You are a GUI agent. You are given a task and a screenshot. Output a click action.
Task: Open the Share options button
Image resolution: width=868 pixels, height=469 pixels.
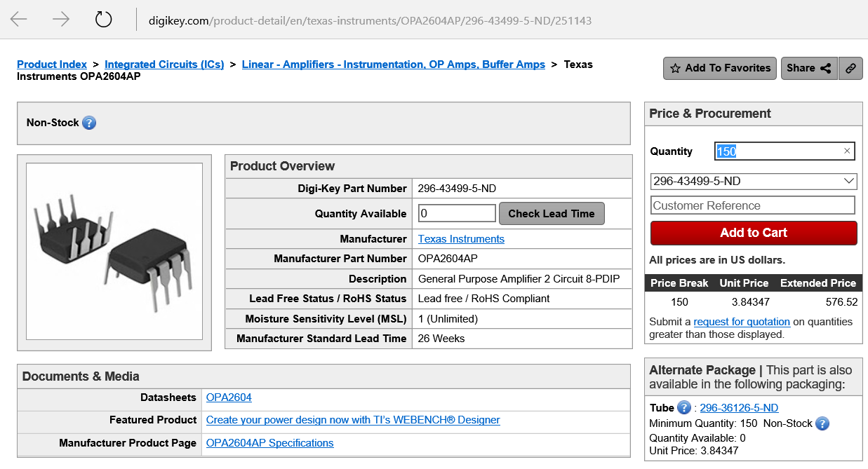809,68
